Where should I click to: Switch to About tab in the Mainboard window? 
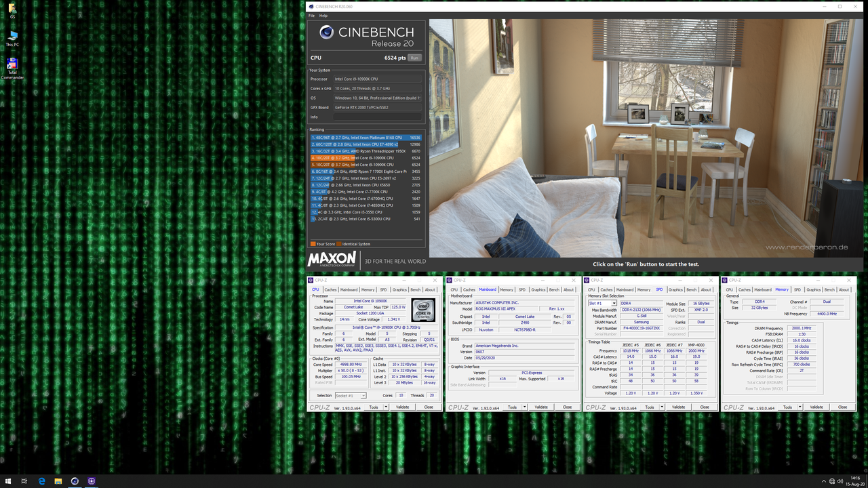(x=568, y=289)
